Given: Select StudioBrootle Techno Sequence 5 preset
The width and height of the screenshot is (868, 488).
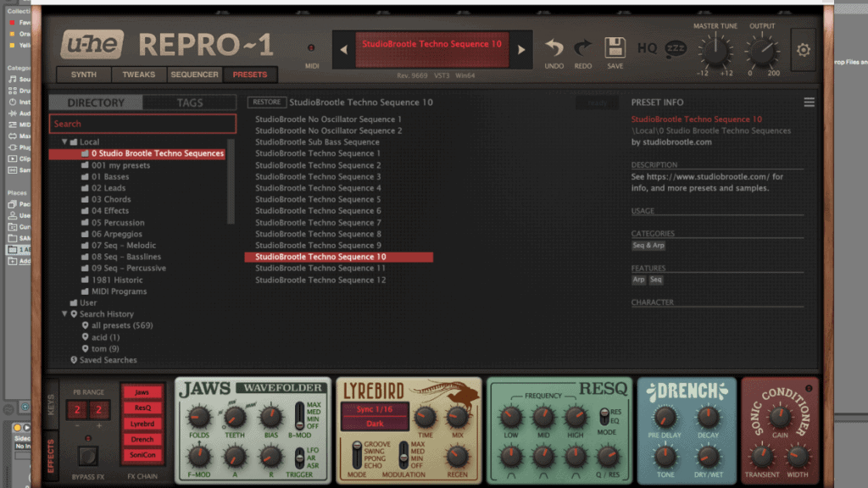Looking at the screenshot, I should click(x=318, y=199).
